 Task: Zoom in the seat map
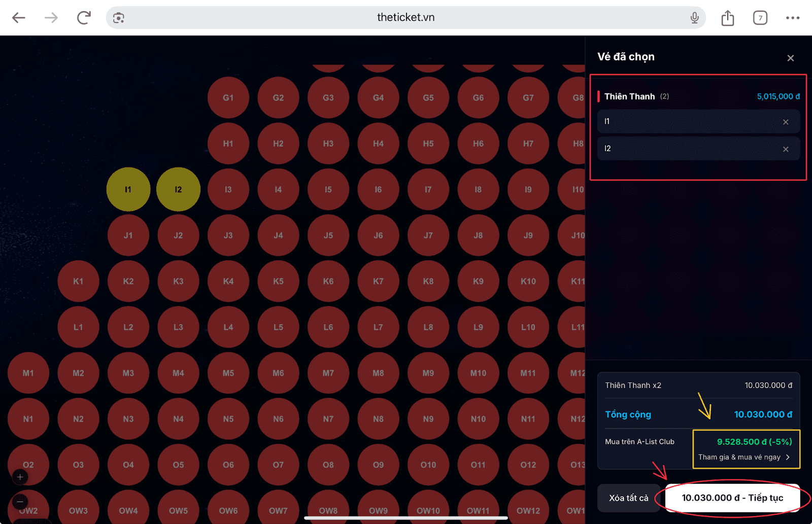(20, 477)
